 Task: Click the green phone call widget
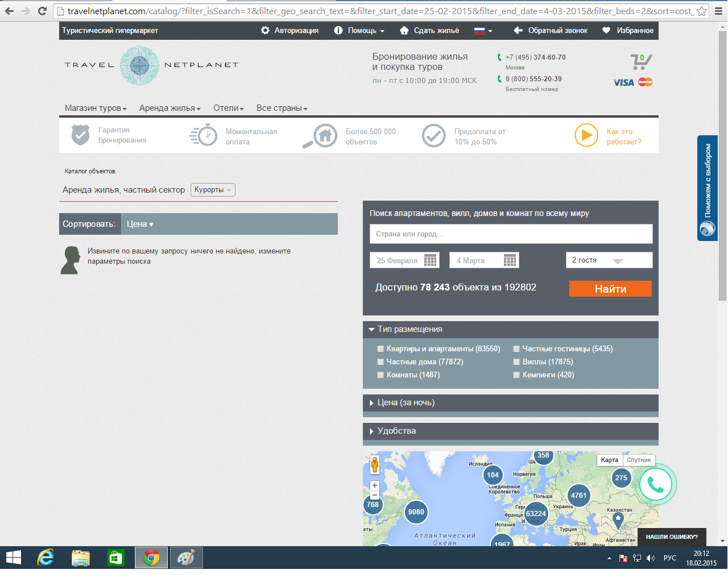(655, 484)
